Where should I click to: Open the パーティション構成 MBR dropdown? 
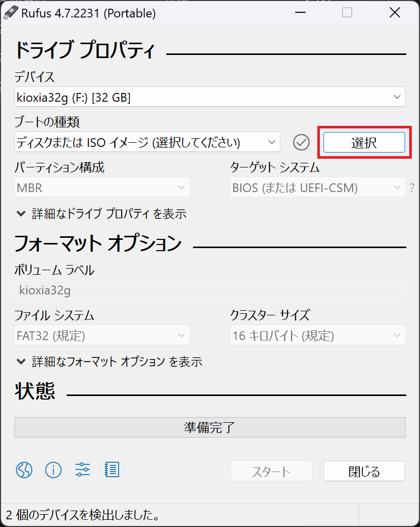point(102,188)
